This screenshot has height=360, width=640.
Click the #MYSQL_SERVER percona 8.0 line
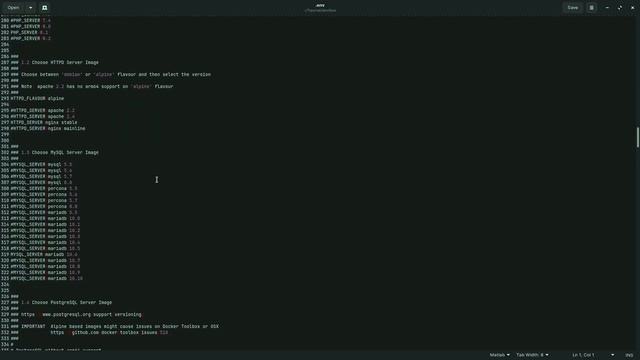tap(44, 207)
